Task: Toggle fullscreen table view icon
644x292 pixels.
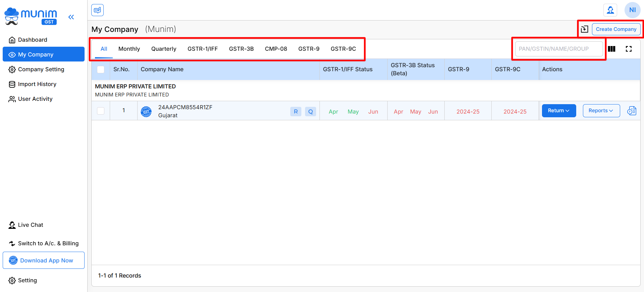Action: pos(629,49)
